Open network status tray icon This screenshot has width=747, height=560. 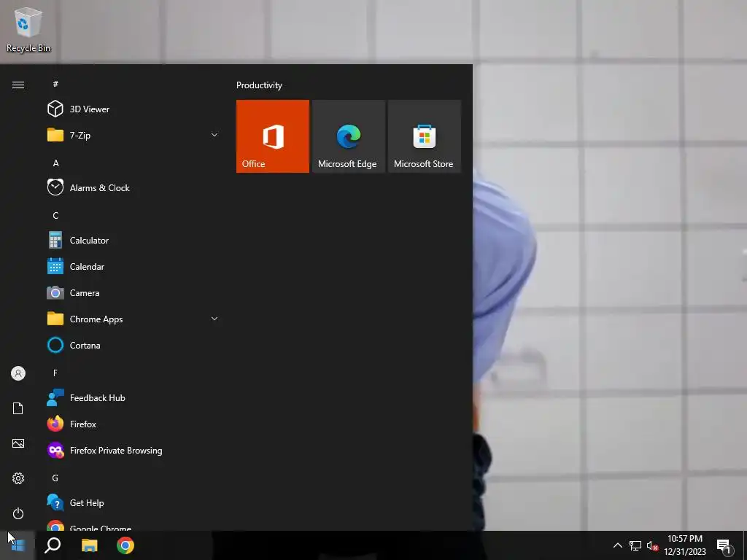[x=635, y=545]
